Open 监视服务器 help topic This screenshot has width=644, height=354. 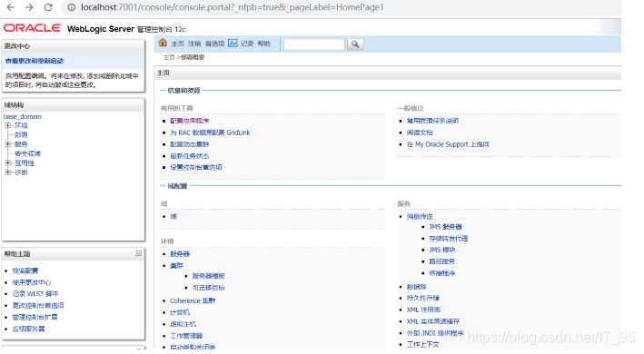click(28, 329)
